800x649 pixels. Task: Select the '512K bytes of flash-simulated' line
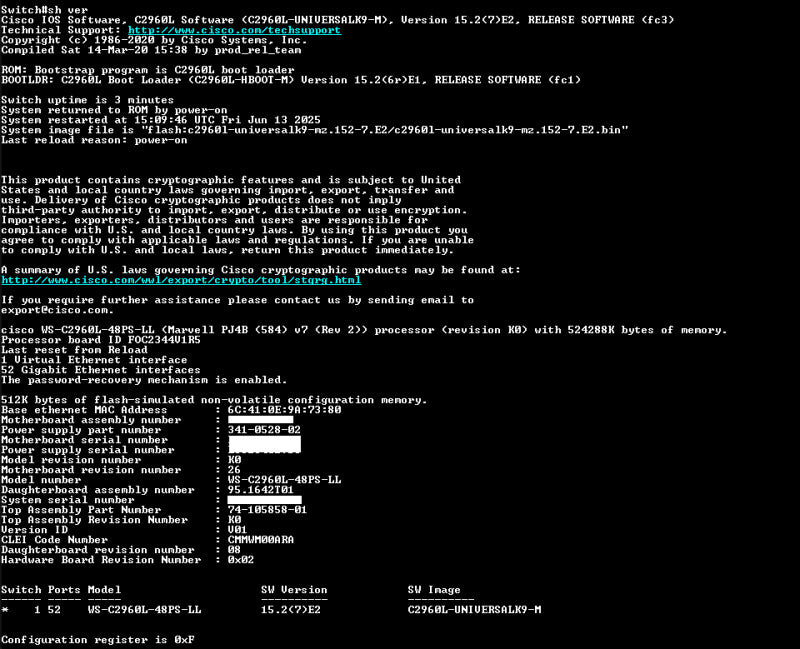(x=214, y=400)
